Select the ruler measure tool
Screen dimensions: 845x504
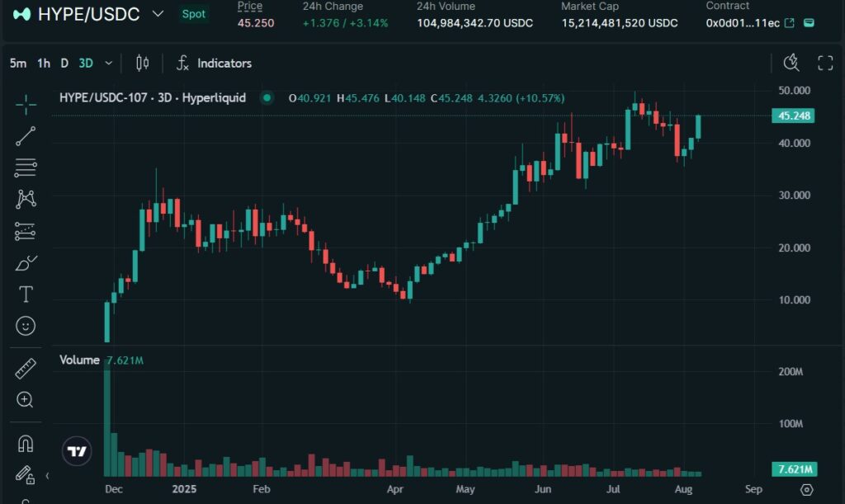point(26,368)
